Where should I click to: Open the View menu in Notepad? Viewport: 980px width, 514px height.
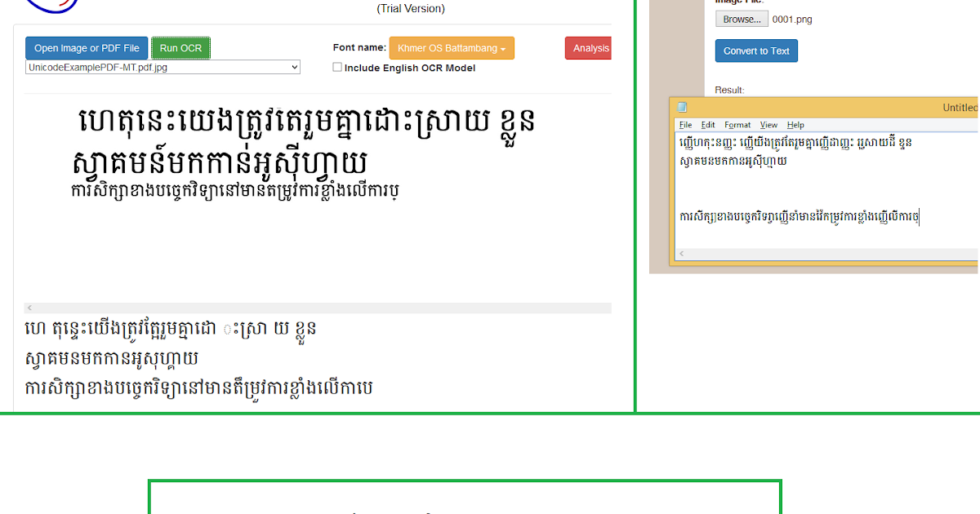[768, 124]
